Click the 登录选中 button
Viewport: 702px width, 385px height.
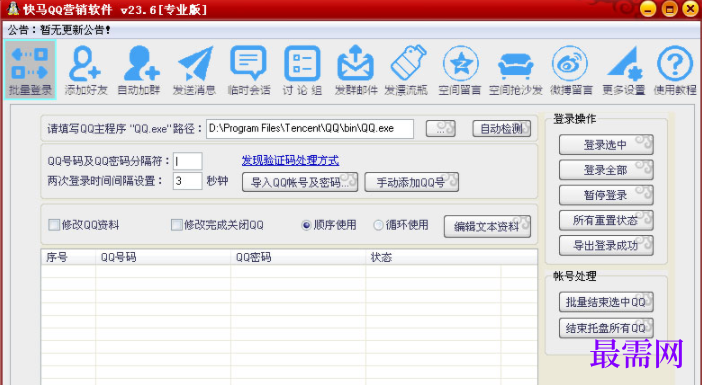tap(606, 145)
